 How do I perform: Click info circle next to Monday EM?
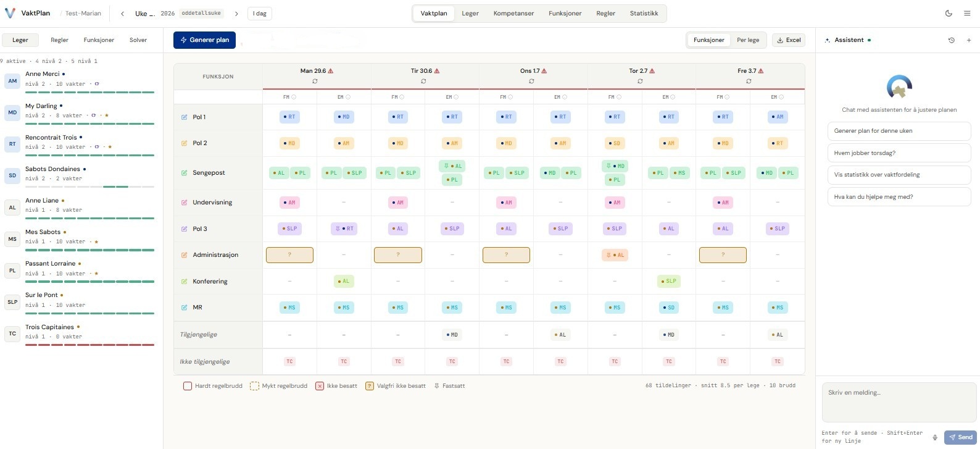pos(348,97)
